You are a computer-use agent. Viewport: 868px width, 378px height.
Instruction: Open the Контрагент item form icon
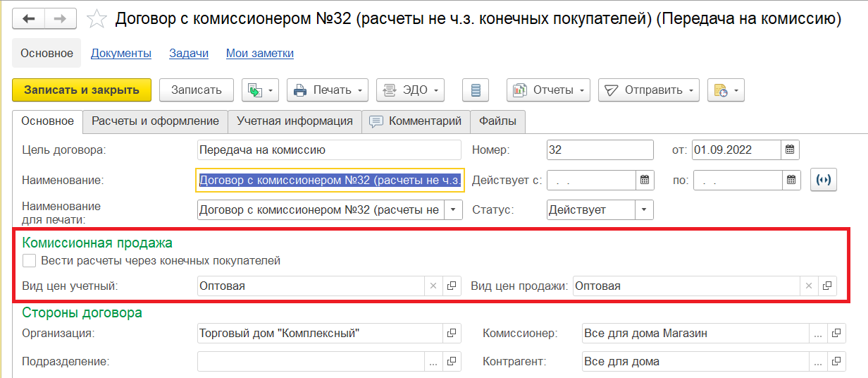(x=836, y=362)
